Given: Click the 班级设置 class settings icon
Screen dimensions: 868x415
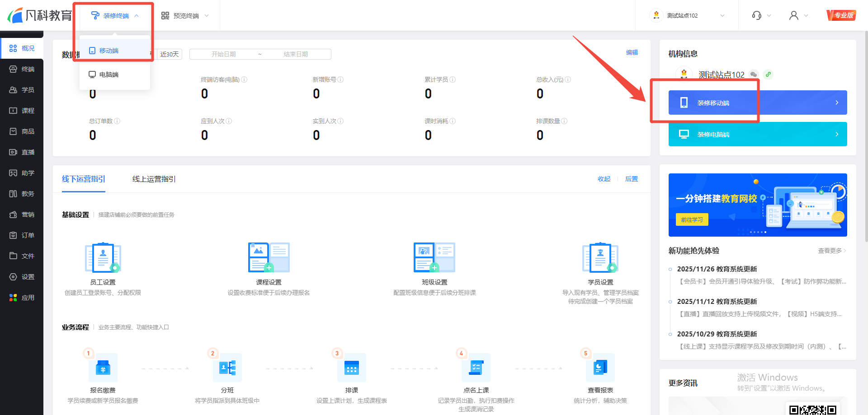Looking at the screenshot, I should (434, 257).
